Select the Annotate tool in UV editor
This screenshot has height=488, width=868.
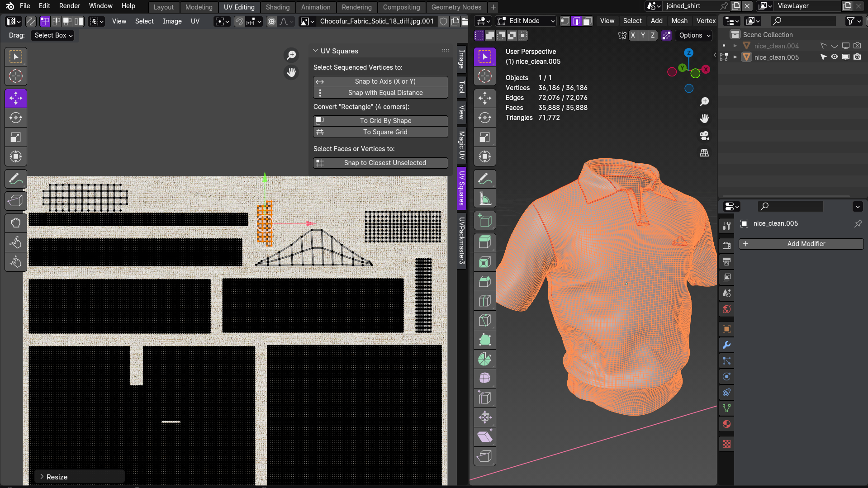click(x=16, y=179)
